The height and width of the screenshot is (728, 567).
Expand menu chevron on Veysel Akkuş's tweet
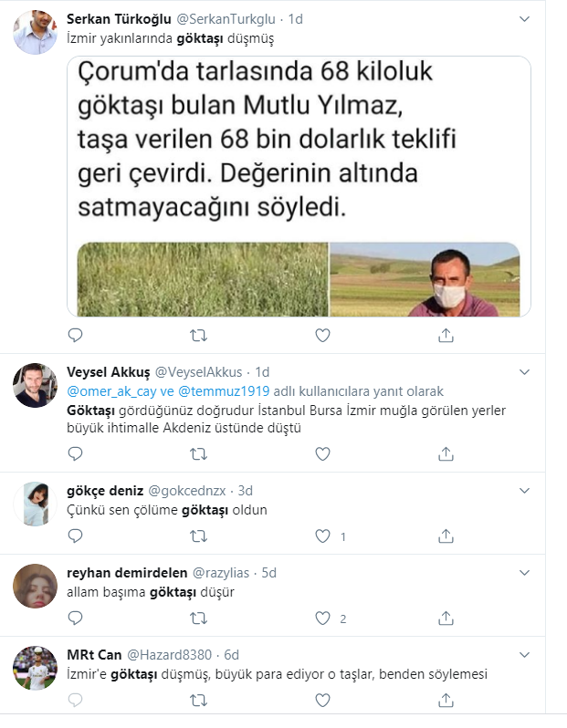pyautogui.click(x=523, y=372)
